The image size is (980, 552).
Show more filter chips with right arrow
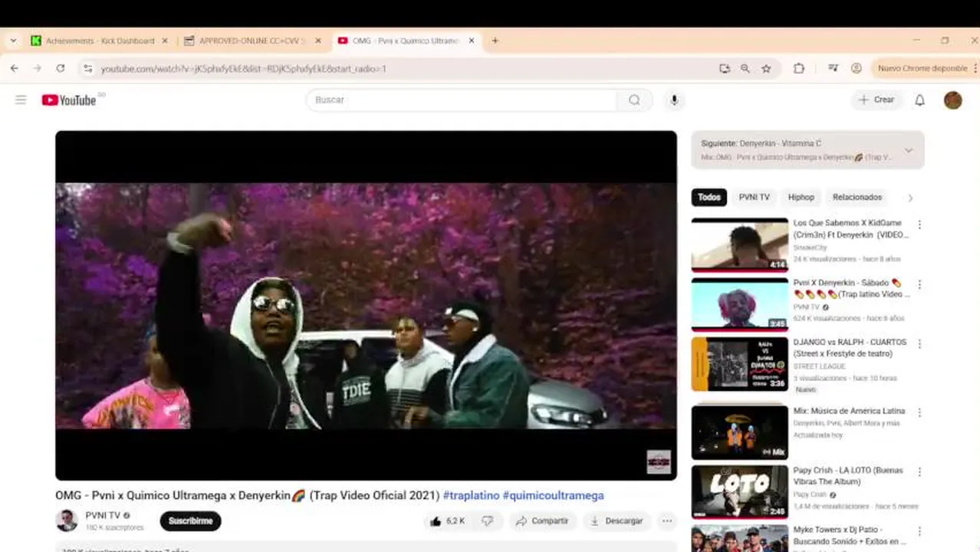[910, 198]
